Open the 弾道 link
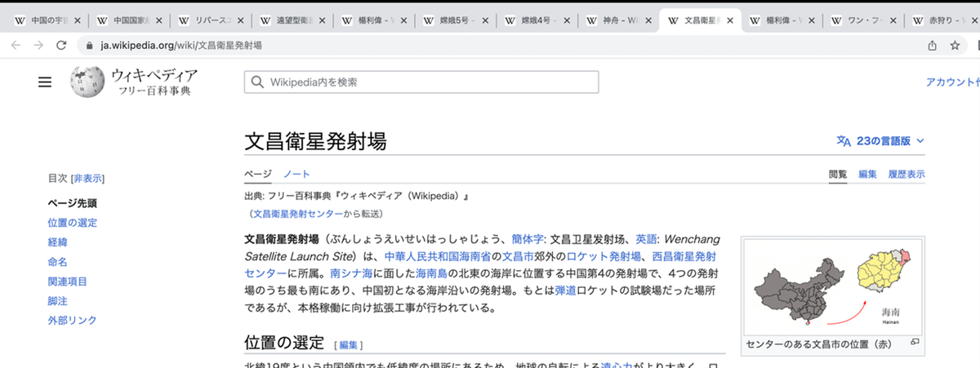 point(565,290)
